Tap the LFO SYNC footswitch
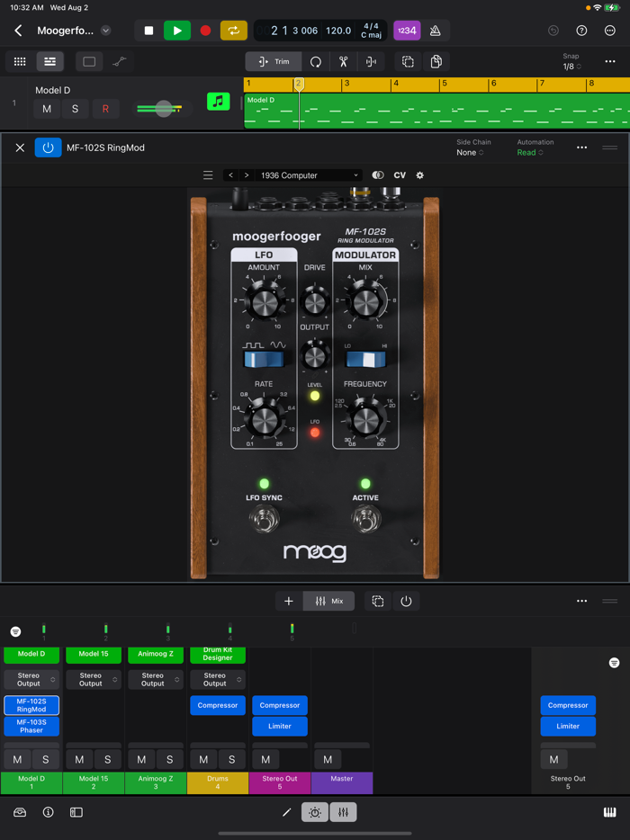630x840 pixels. [x=264, y=519]
